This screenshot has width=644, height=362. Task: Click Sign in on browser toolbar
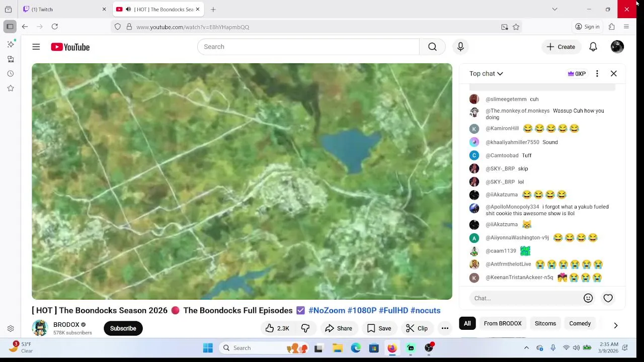(587, 27)
